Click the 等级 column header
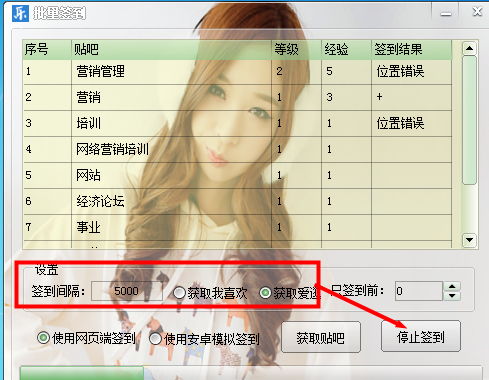489x380 pixels. coord(297,49)
